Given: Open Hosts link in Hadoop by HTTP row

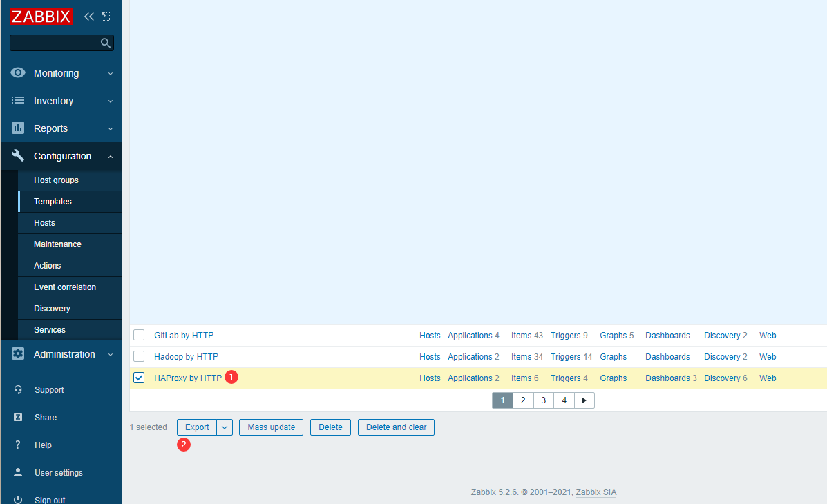Looking at the screenshot, I should coord(430,357).
